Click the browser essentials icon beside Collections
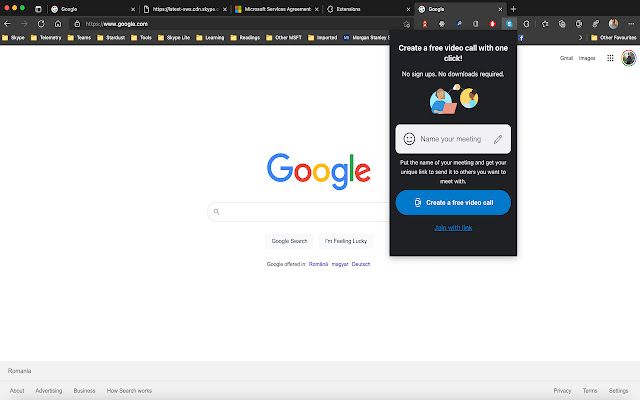The width and height of the screenshot is (640, 400). 579,24
